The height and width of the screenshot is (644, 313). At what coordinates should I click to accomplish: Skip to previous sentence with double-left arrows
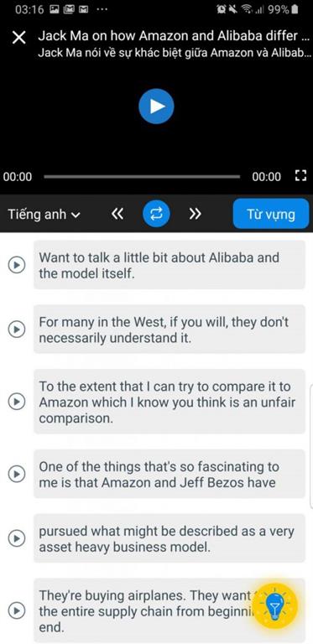pyautogui.click(x=117, y=214)
